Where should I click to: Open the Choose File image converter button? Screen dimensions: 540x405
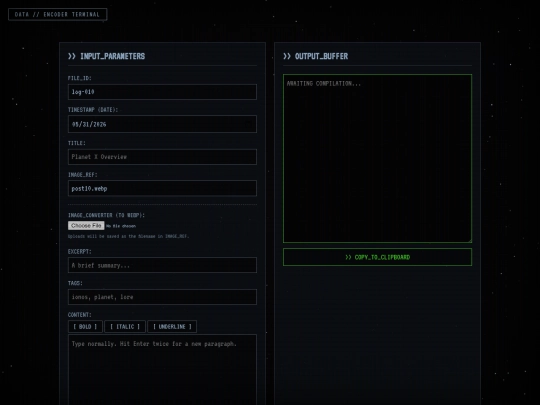point(86,226)
